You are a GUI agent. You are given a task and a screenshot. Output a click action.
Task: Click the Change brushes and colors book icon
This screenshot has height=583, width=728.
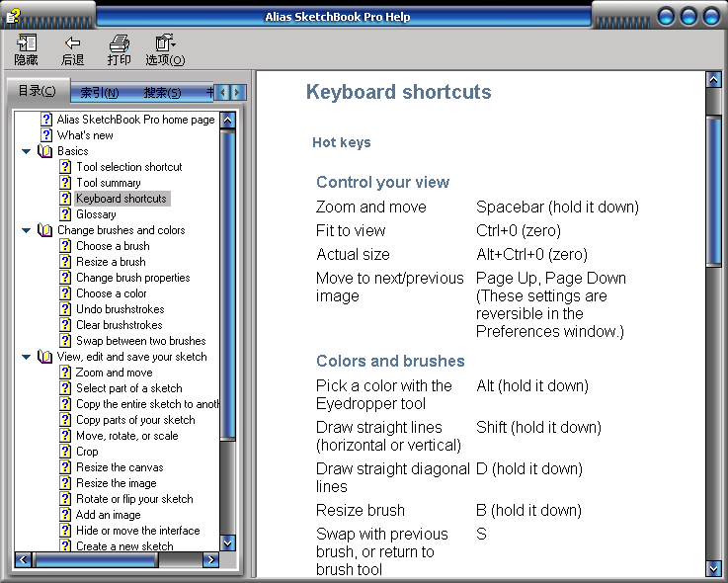coord(45,230)
